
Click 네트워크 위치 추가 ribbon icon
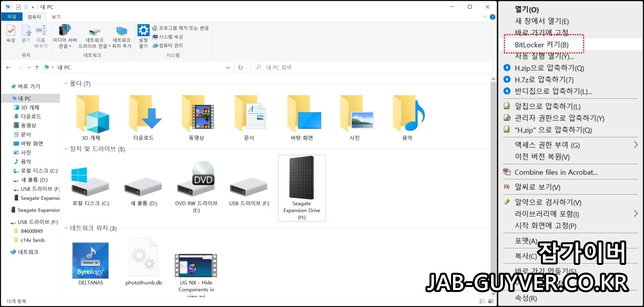[x=122, y=37]
